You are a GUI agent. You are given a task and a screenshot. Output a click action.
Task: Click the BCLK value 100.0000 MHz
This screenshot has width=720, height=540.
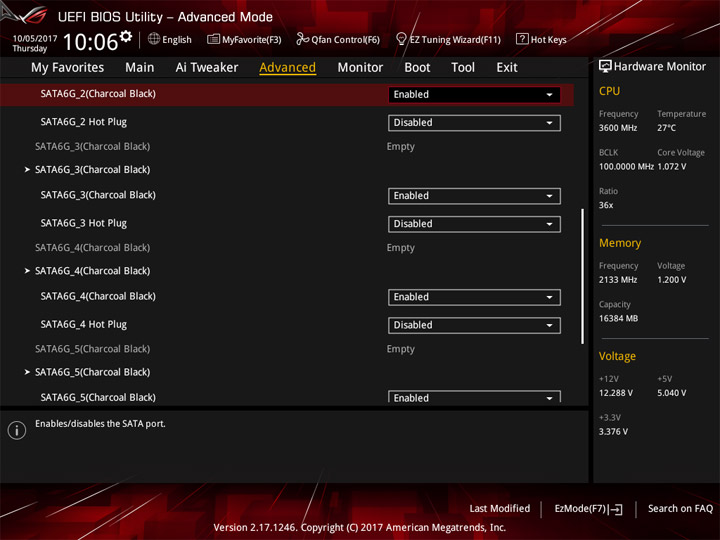tap(626, 166)
